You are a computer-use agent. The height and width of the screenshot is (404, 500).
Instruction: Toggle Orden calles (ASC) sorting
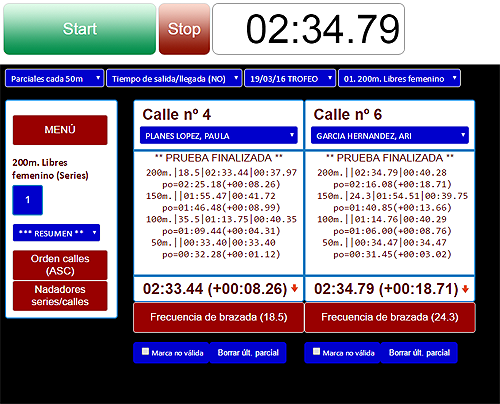tap(60, 265)
